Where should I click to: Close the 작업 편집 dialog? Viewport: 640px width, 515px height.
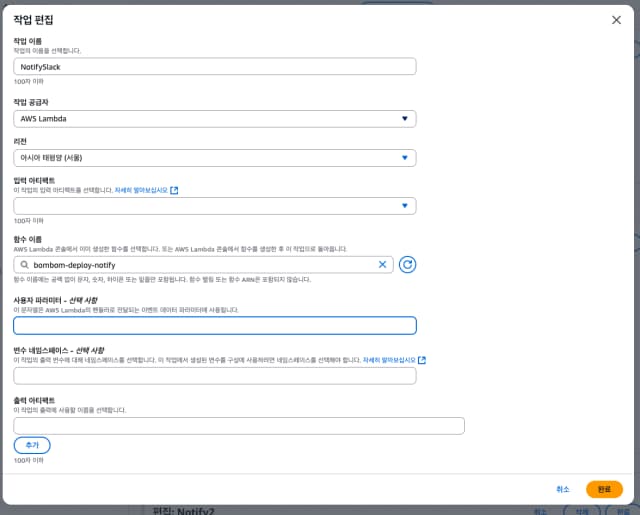pyautogui.click(x=616, y=20)
